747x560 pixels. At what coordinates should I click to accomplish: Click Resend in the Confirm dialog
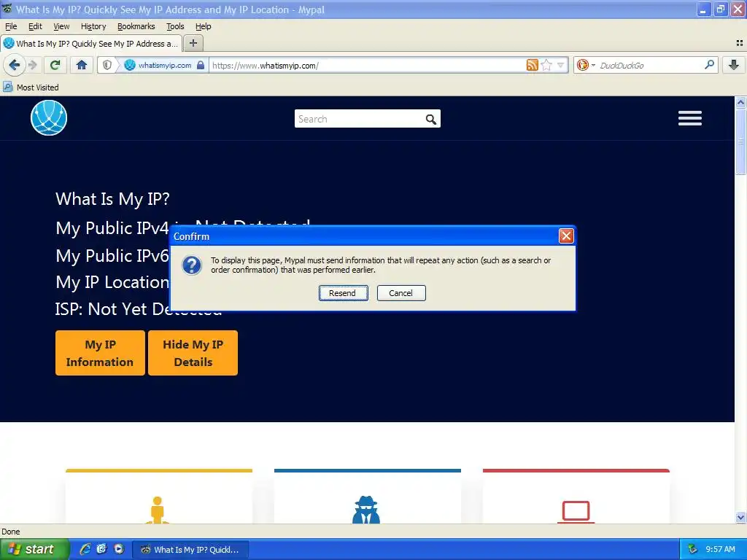[343, 293]
